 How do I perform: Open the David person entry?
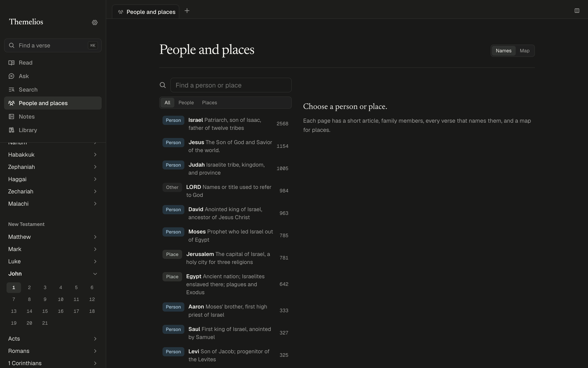coord(225,213)
